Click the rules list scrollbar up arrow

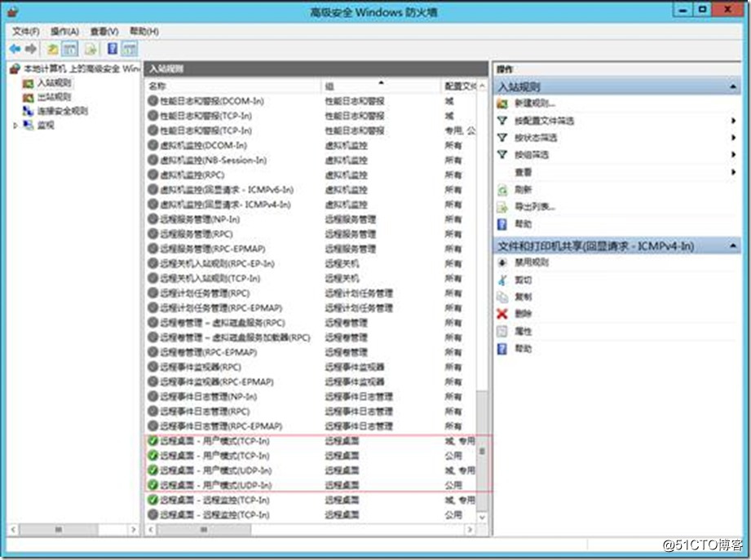point(482,86)
